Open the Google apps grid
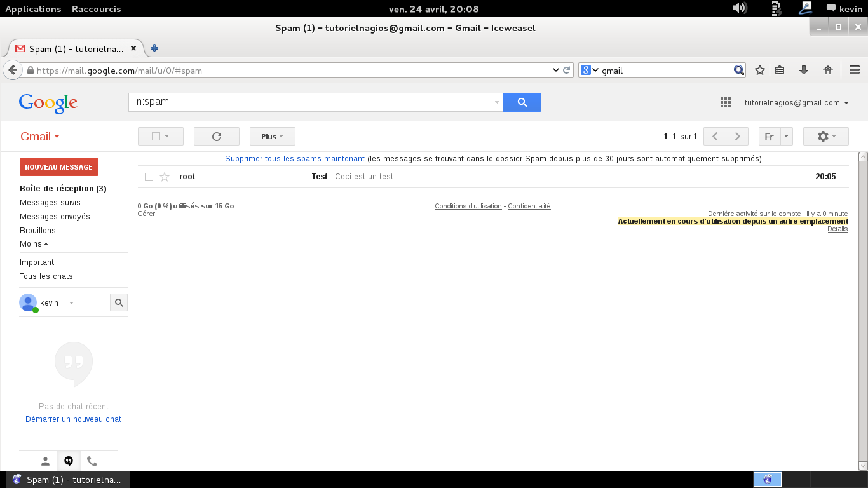The image size is (868, 488). coord(725,102)
